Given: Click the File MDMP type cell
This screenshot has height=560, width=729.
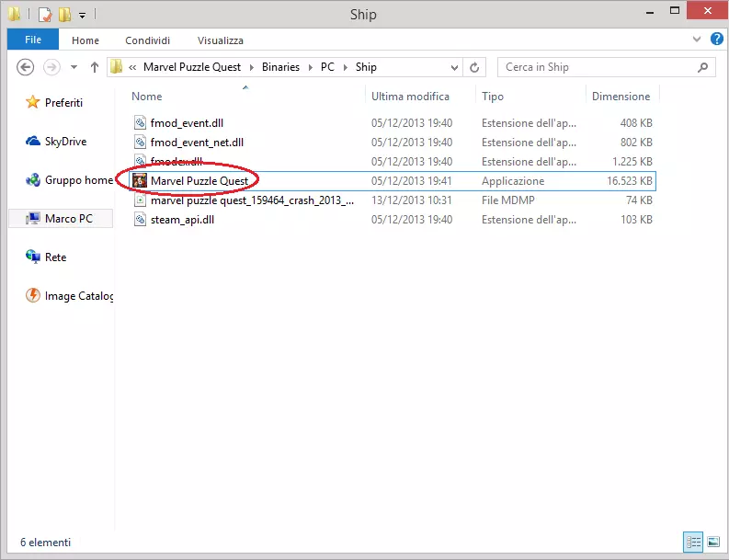Looking at the screenshot, I should (x=508, y=200).
